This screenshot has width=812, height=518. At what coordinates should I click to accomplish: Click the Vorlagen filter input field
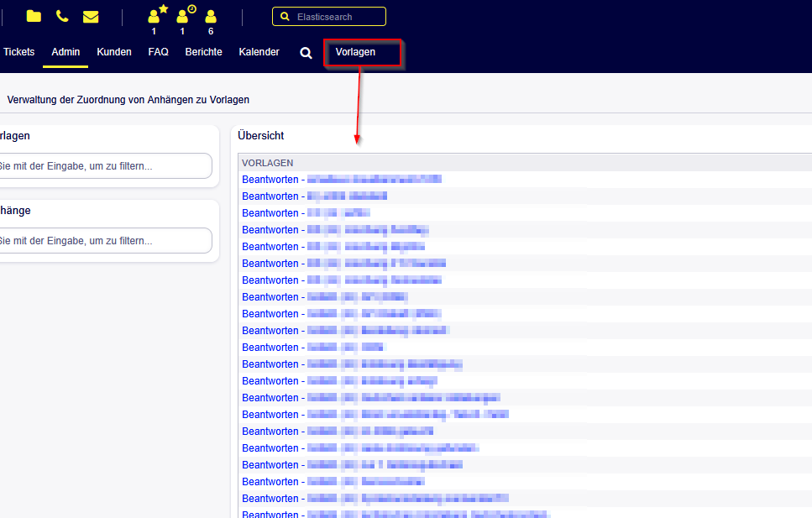pyautogui.click(x=105, y=165)
